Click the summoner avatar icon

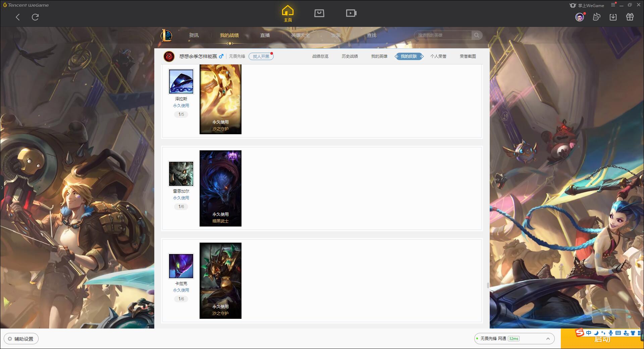coord(169,56)
